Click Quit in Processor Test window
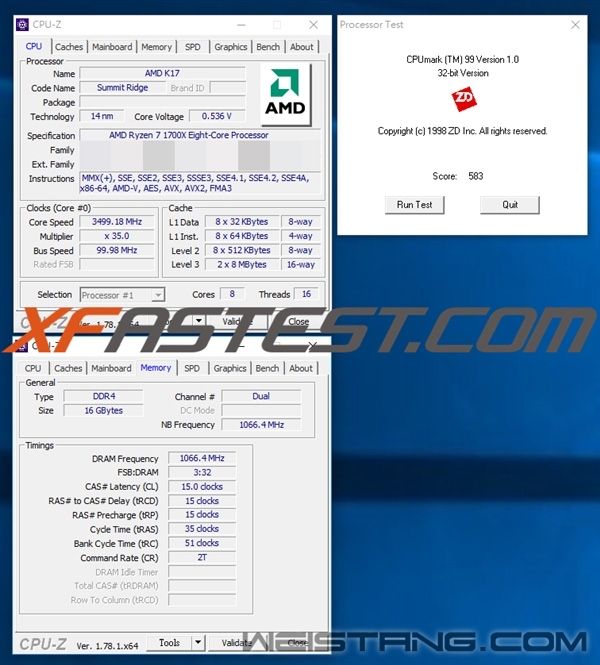 pyautogui.click(x=510, y=205)
